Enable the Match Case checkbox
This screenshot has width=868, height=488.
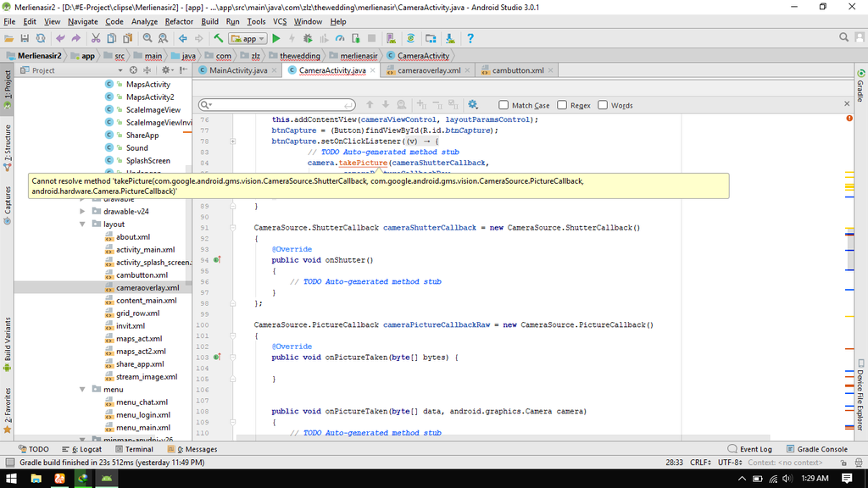504,104
